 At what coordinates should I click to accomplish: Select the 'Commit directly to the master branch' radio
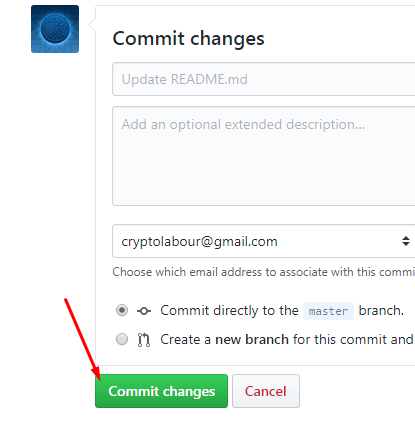[122, 310]
